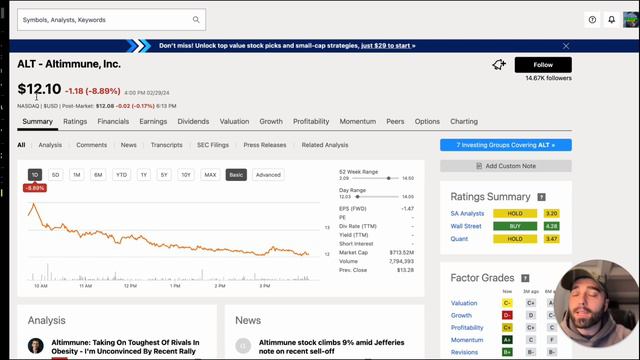Click into the Symbols, Analysts, Keywords search box
The image size is (640, 360).
[111, 20]
